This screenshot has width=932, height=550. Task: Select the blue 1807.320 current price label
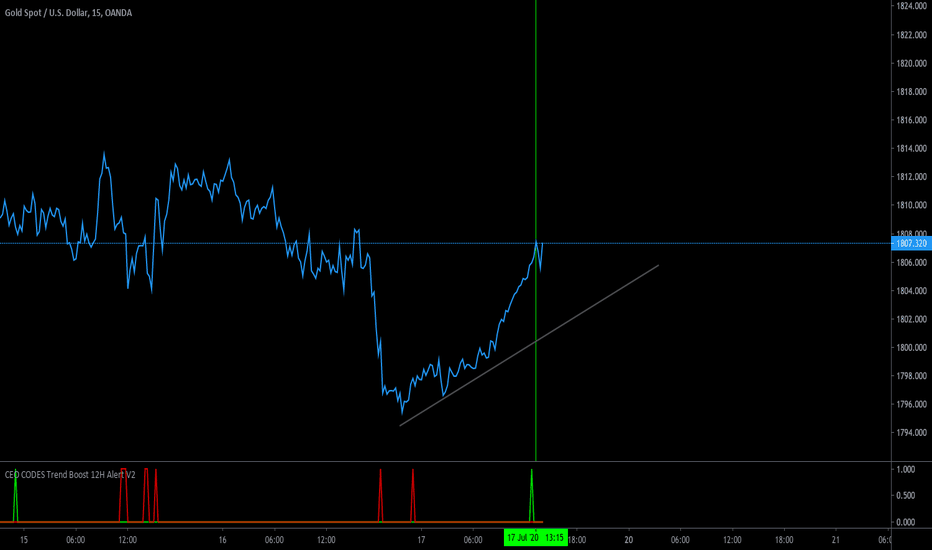click(911, 243)
